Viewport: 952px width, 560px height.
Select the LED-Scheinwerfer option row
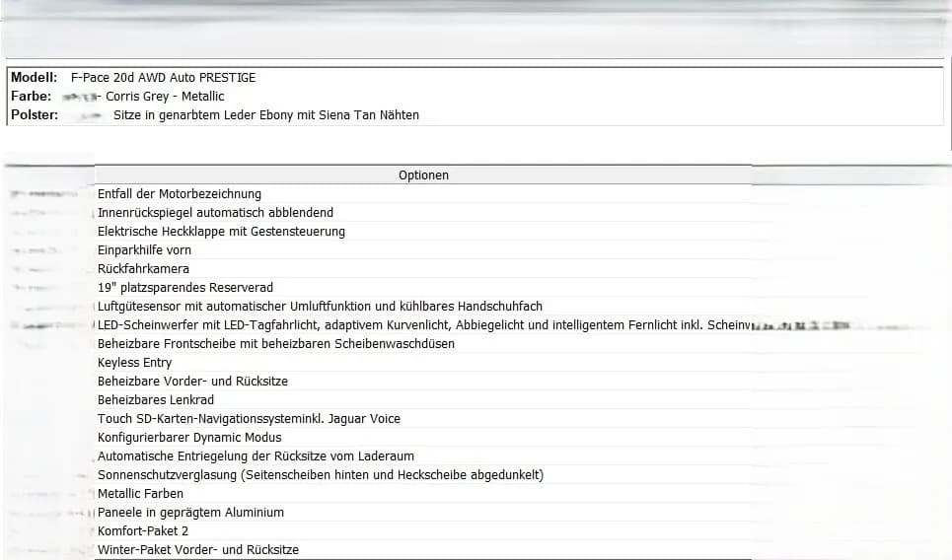(423, 325)
